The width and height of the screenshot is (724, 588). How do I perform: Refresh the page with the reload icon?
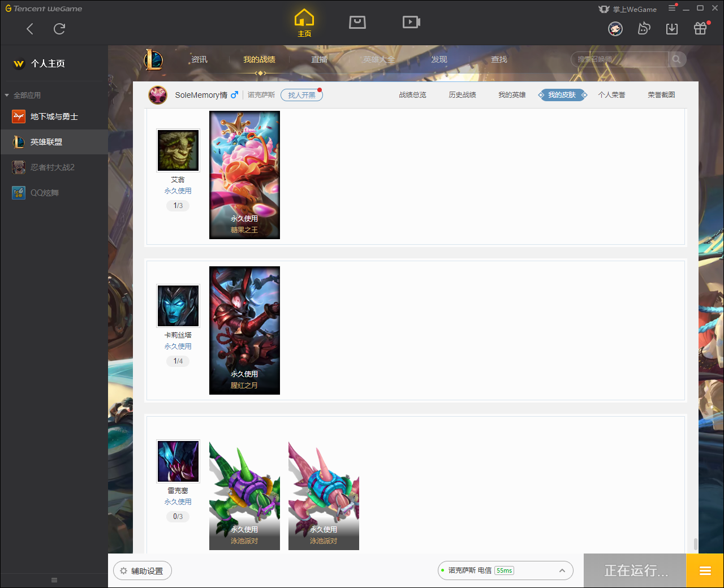pos(59,29)
